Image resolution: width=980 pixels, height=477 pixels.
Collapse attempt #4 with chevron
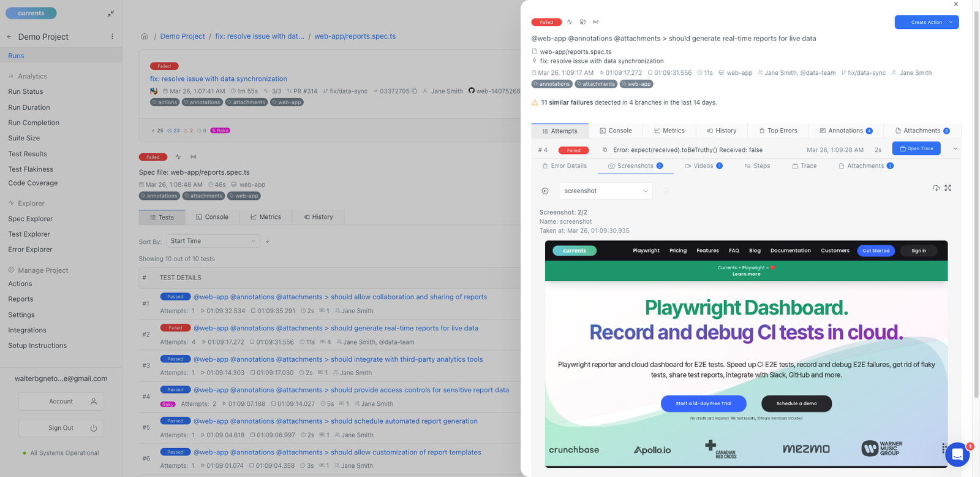click(955, 149)
